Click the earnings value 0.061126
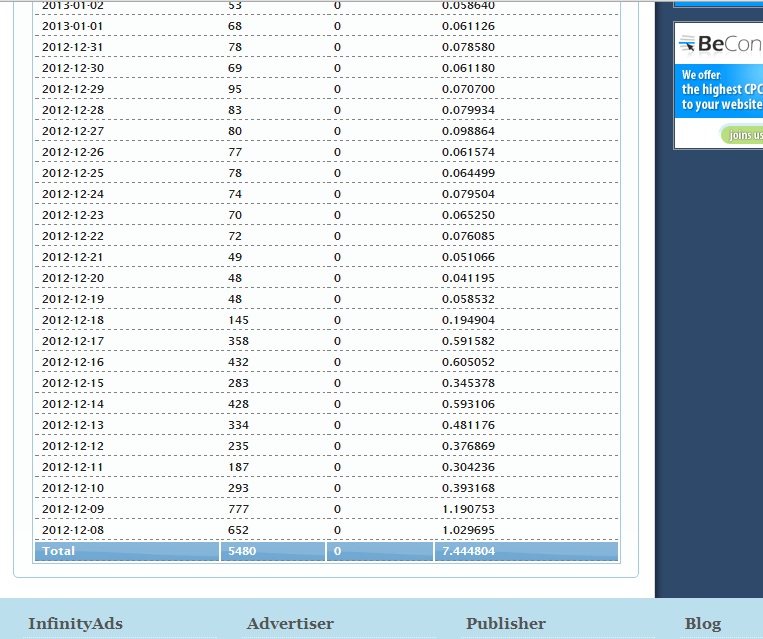 click(468, 26)
